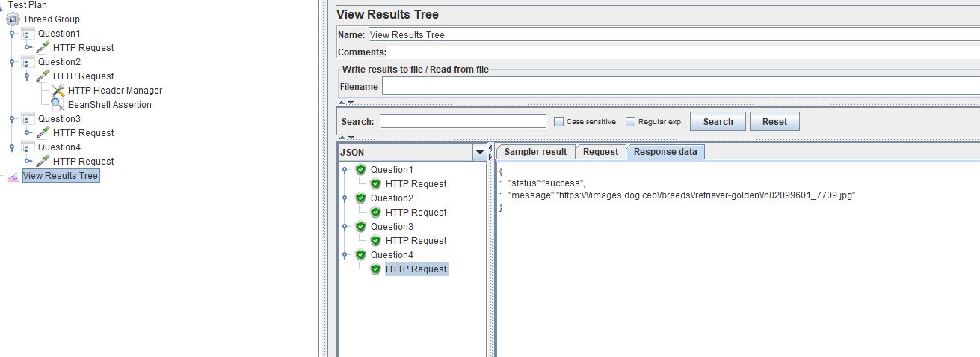This screenshot has width=980, height=357.
Task: Collapse the Question4 node in test plan
Action: coord(12,147)
